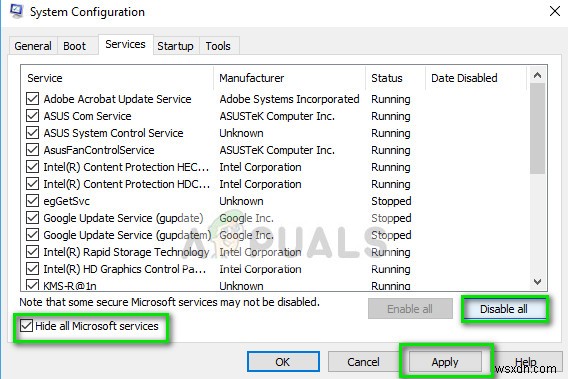The image size is (568, 379).
Task: Uncheck ASUS Com Service checkbox
Action: coord(33,116)
